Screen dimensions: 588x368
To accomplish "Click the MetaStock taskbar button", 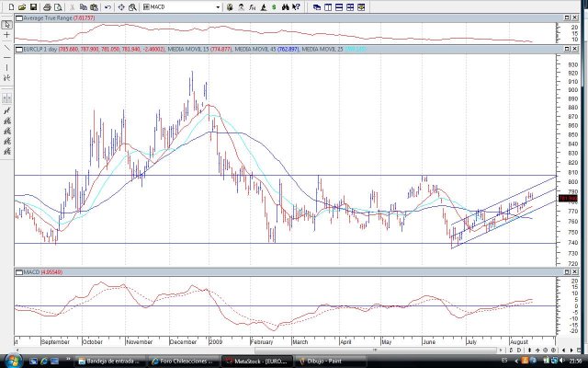I will pyautogui.click(x=257, y=361).
